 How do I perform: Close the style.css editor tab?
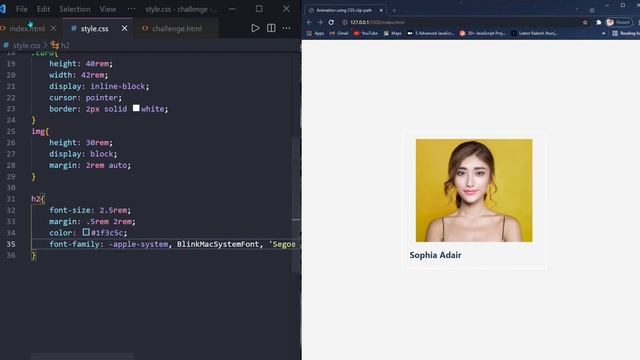[x=124, y=28]
